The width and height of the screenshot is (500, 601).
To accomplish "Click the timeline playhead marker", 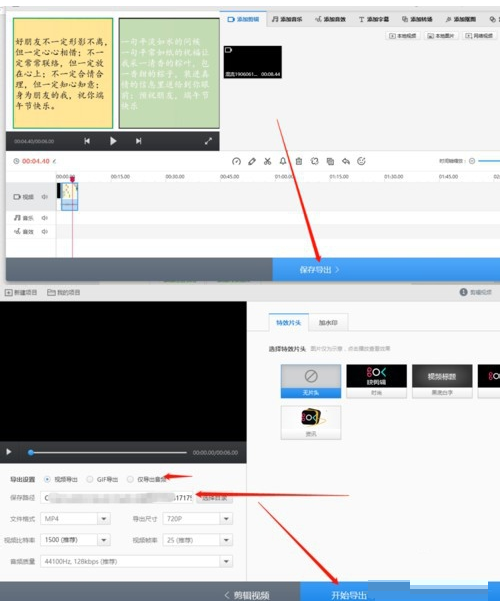I will pos(72,179).
